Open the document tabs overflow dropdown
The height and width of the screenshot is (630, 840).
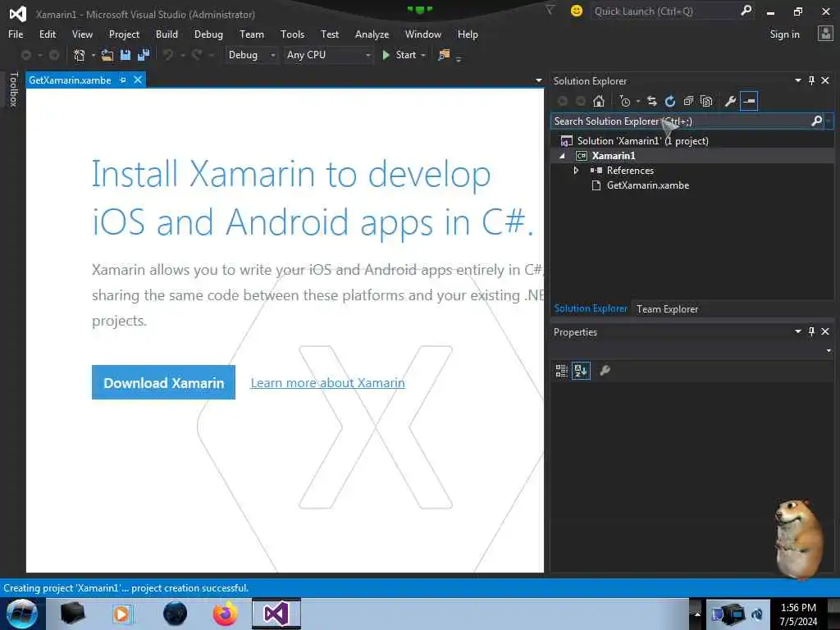click(538, 80)
